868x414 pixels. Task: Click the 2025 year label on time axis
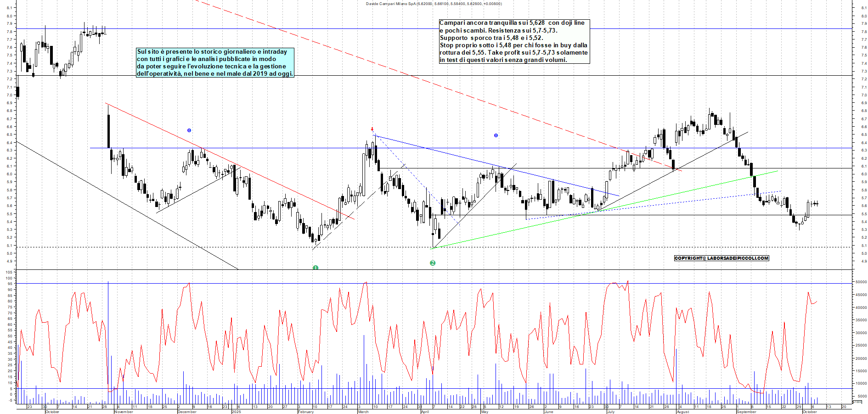pos(236,412)
